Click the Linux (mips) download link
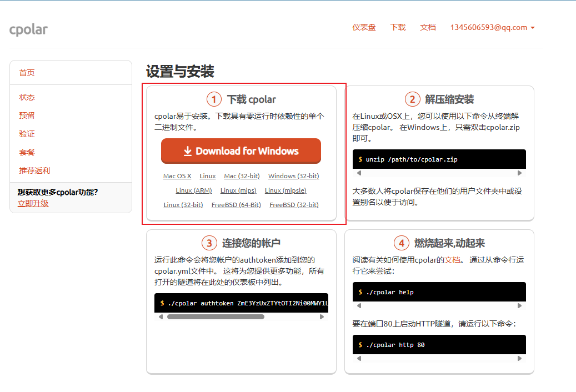The width and height of the screenshot is (576, 392). (x=238, y=190)
